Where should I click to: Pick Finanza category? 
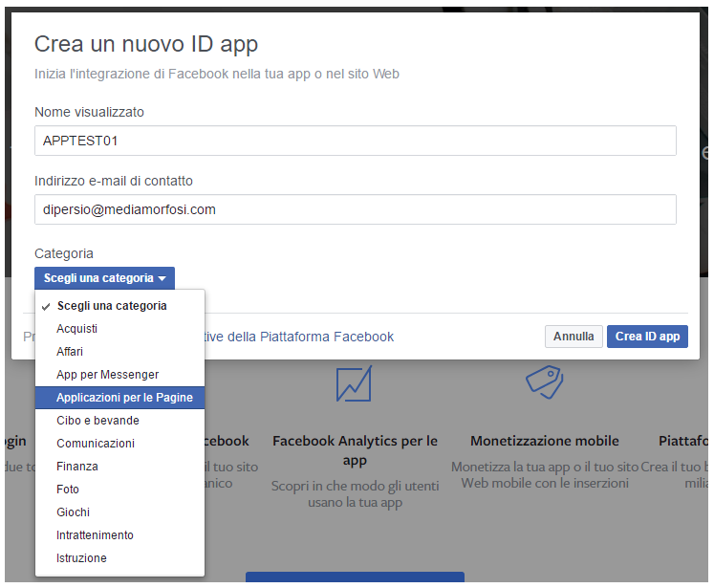pyautogui.click(x=119, y=467)
